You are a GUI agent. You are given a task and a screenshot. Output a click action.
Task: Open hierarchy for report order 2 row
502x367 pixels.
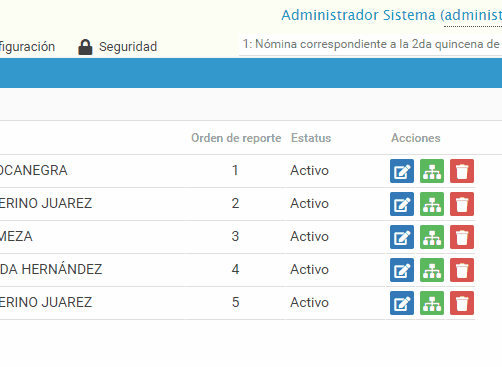point(432,204)
